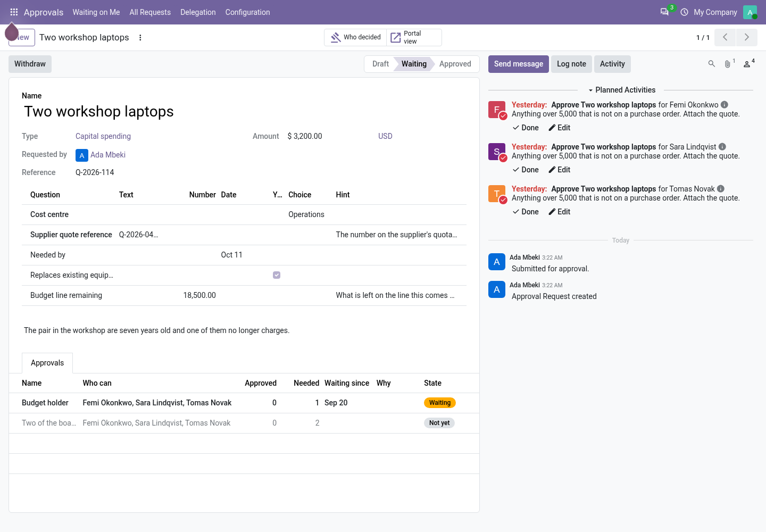Show followers person icon

[x=747, y=64]
